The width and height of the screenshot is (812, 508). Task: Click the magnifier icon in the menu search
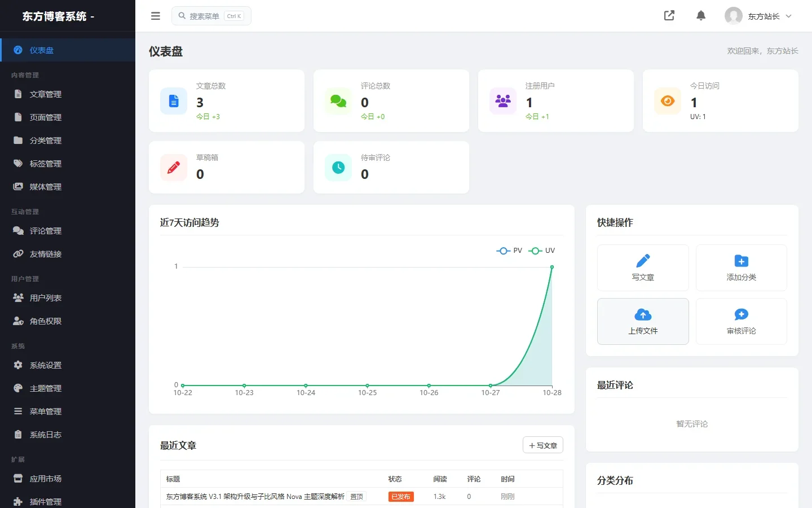pos(182,16)
